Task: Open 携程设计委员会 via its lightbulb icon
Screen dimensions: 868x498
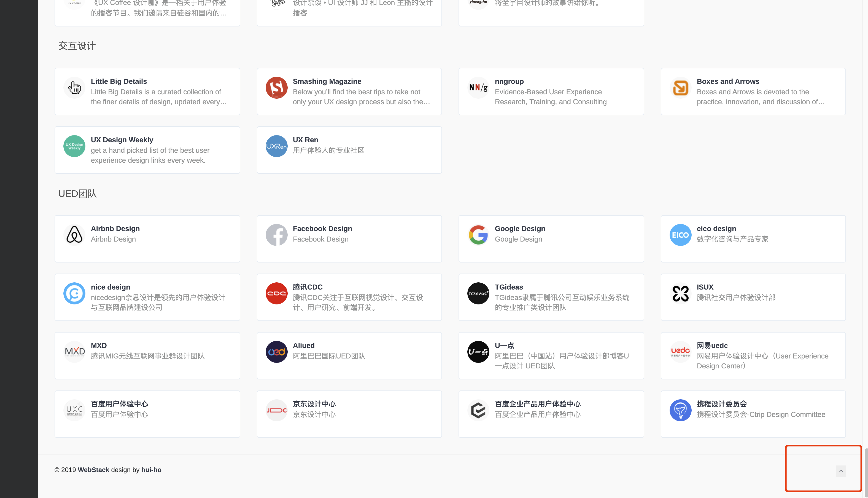Action: coord(680,410)
